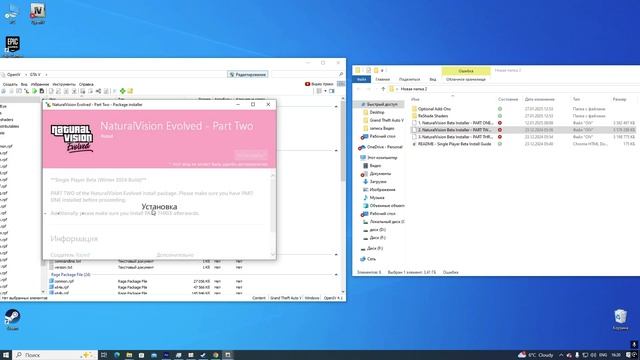
Task: Collapse the Rage Package File group
Action: 336,275
